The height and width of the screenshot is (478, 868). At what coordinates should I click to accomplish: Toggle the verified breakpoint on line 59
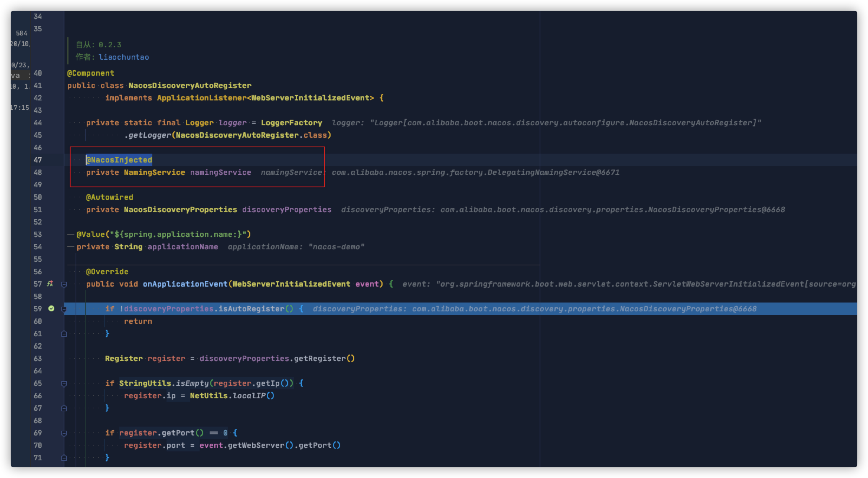(x=51, y=308)
